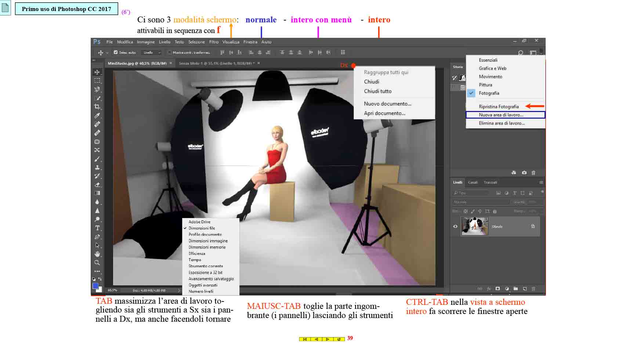Select the Zoom magnifier tool
The image size is (644, 343).
[97, 263]
